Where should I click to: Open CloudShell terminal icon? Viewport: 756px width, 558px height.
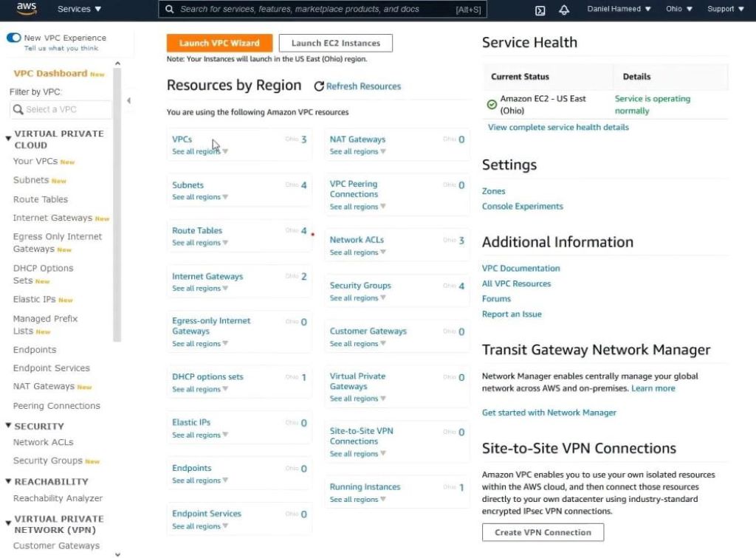coord(540,10)
